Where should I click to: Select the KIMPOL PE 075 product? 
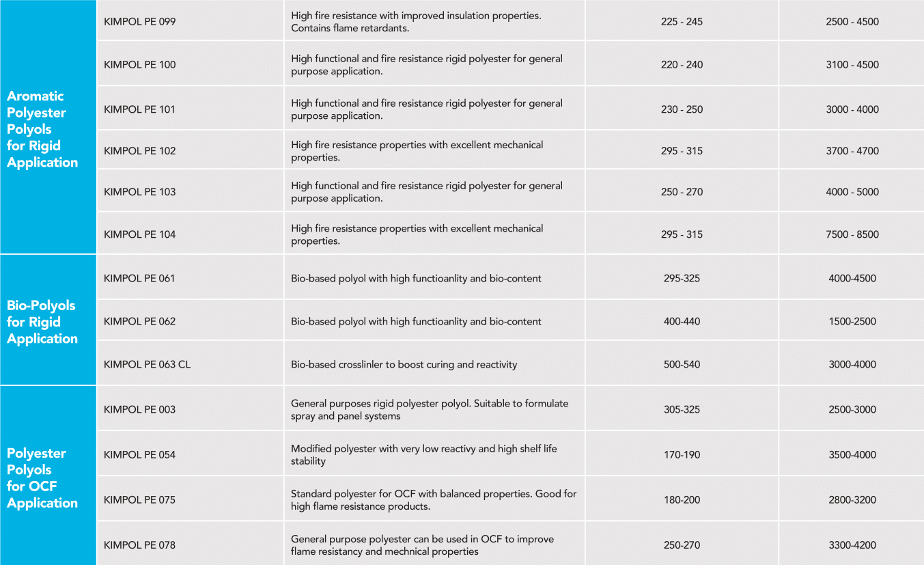tap(139, 499)
